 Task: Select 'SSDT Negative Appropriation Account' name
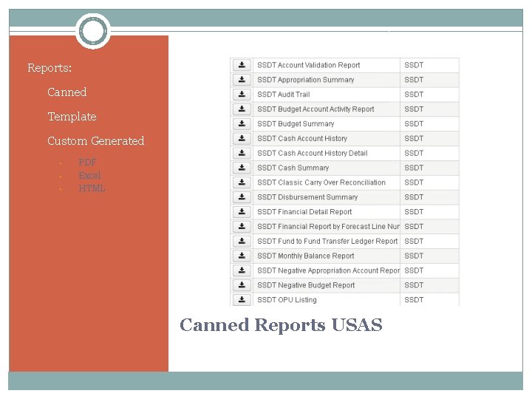tap(328, 270)
